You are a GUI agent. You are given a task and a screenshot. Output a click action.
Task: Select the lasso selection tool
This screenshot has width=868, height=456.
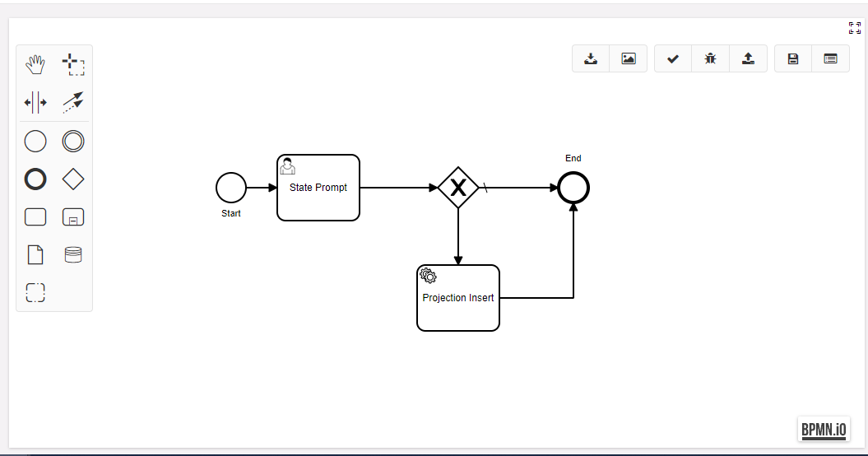coord(73,64)
